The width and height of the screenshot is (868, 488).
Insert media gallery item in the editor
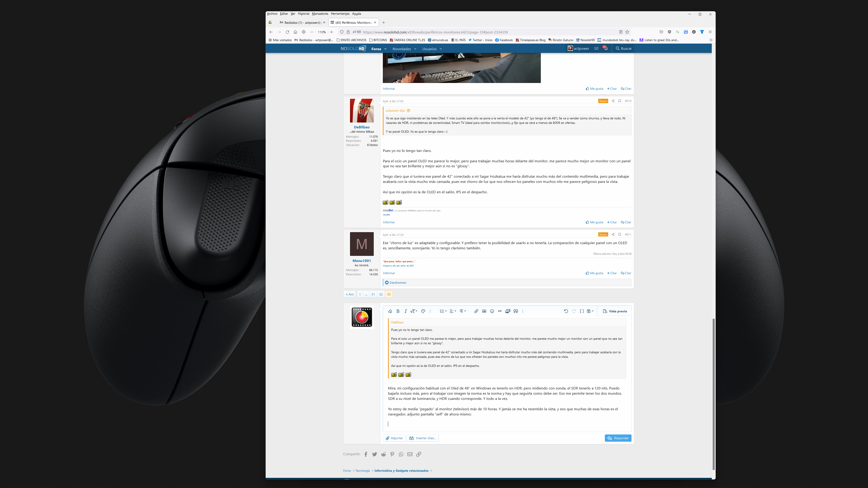click(x=507, y=311)
